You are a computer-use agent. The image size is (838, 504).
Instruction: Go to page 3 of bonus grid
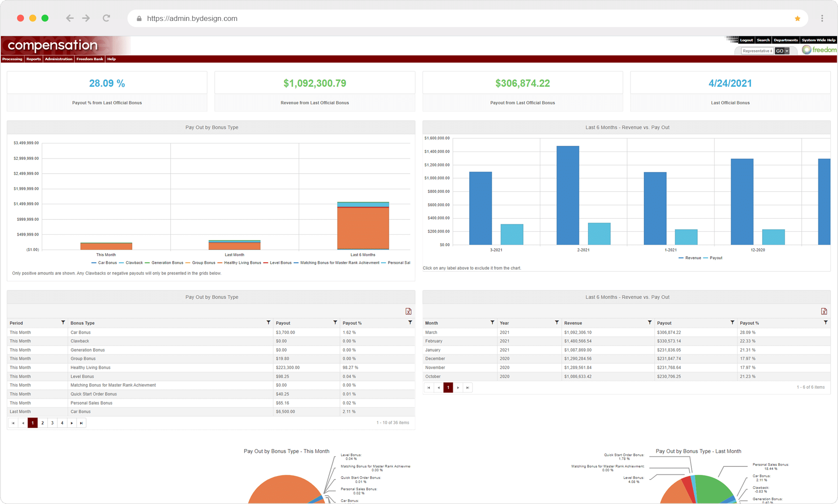coord(52,423)
